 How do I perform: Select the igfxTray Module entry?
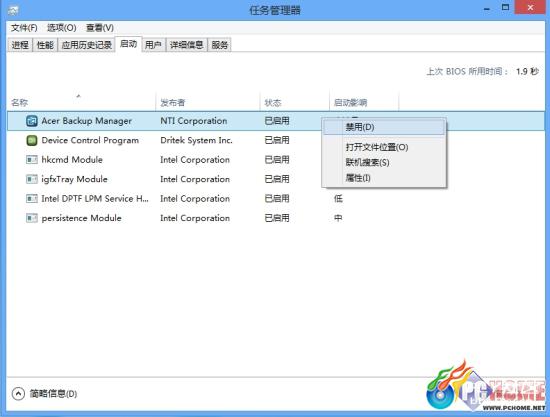[74, 179]
